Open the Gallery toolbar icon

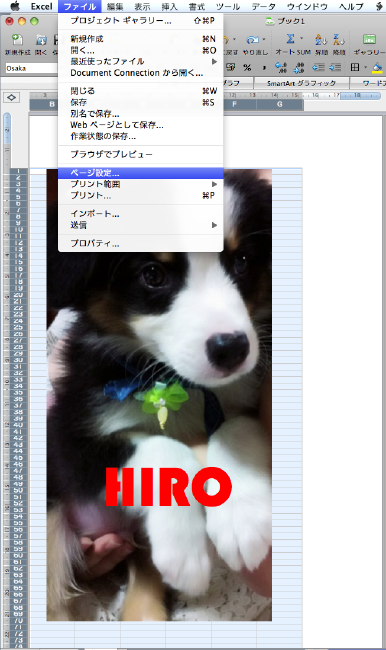click(369, 39)
